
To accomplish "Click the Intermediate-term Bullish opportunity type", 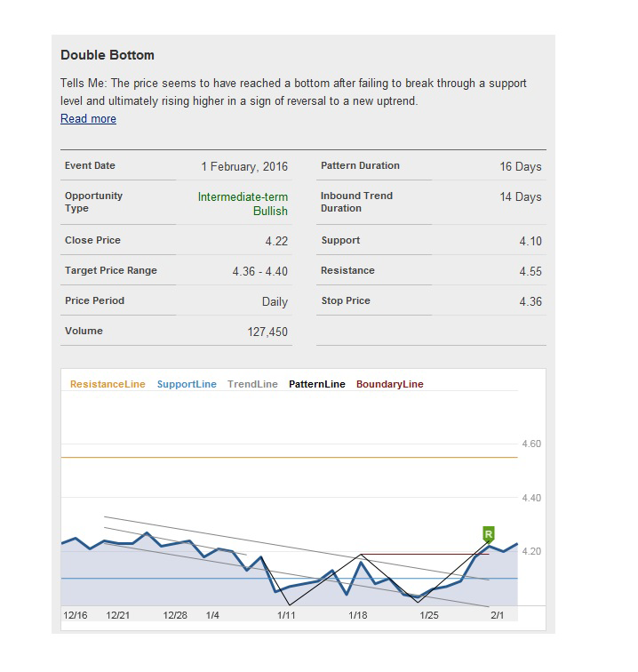I will point(243,204).
